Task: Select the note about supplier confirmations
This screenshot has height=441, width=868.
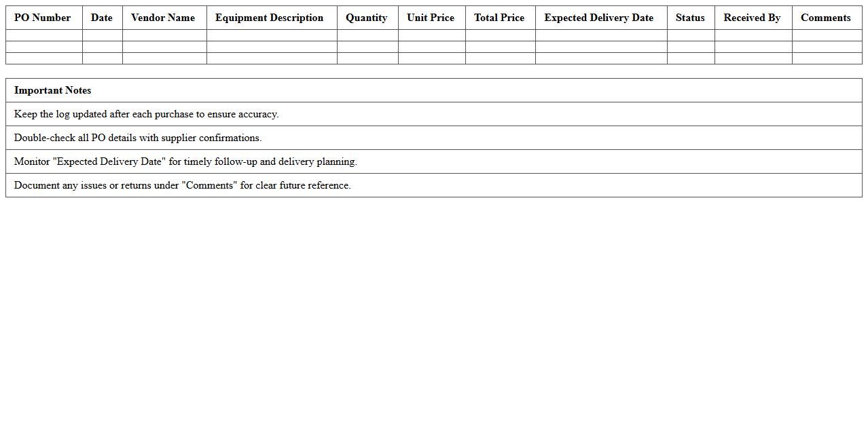Action: 433,138
